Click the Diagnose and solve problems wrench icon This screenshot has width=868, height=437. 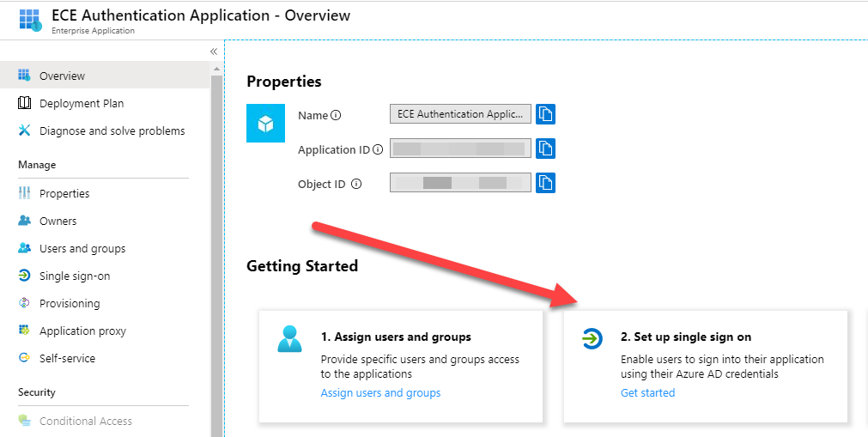24,130
